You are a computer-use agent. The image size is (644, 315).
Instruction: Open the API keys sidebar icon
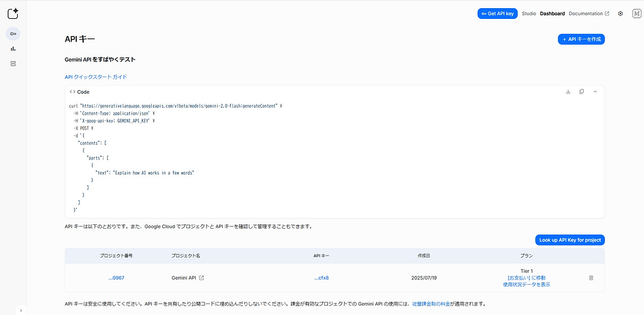click(x=13, y=34)
